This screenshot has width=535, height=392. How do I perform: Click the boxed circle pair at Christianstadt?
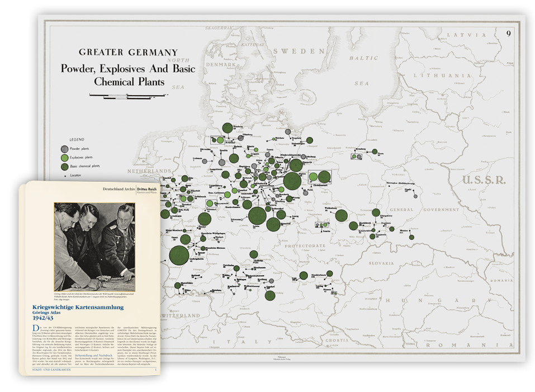click(x=319, y=177)
